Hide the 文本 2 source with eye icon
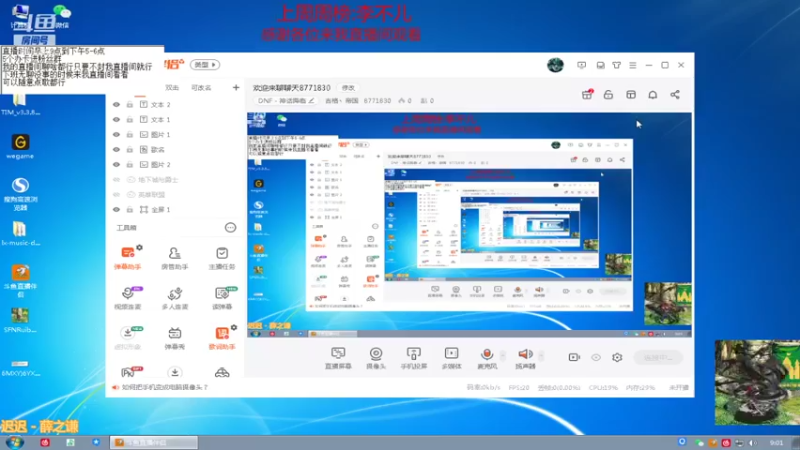This screenshot has width=800, height=450. point(116,105)
